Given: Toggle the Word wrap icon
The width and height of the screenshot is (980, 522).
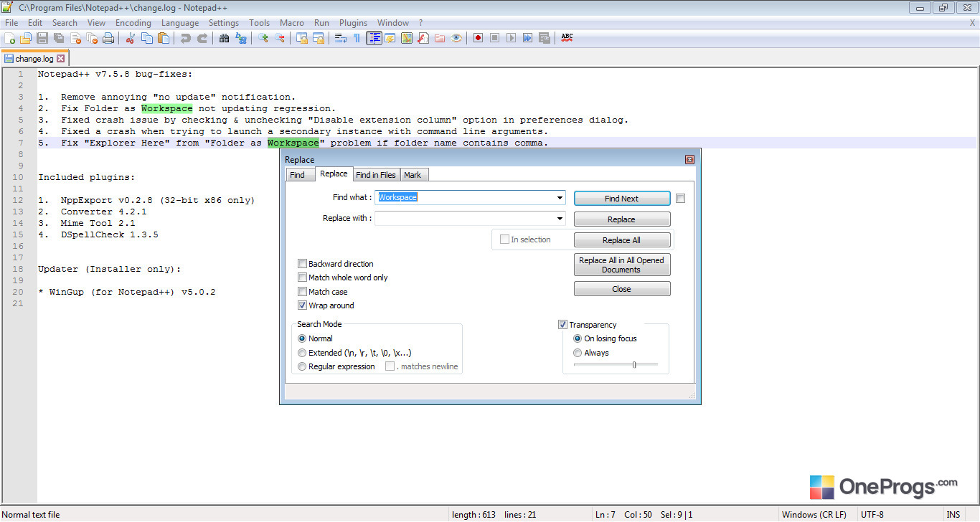Looking at the screenshot, I should pos(340,38).
